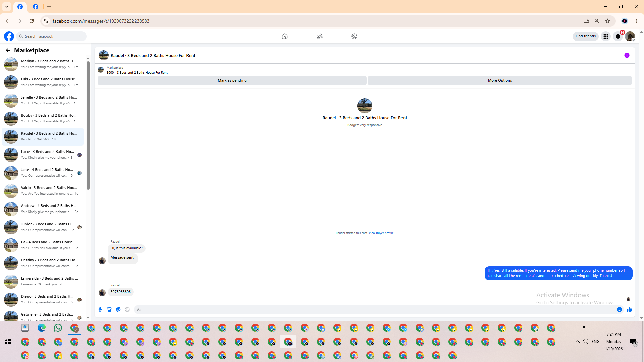Go back from Marketplace chats
This screenshot has width=644, height=362.
(8, 50)
